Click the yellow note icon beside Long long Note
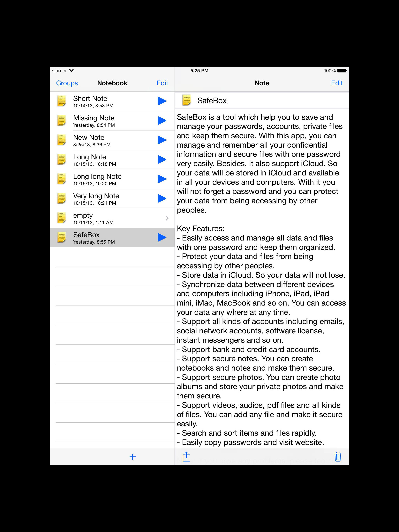Viewport: 399px width, 532px height. click(61, 179)
